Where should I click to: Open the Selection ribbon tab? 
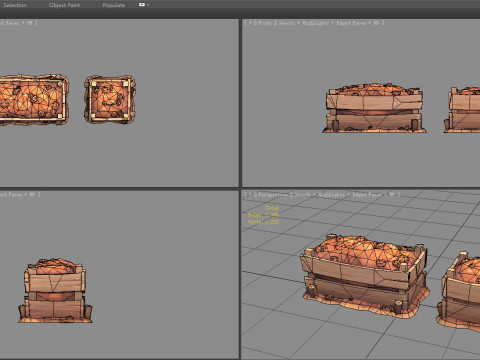tap(14, 5)
